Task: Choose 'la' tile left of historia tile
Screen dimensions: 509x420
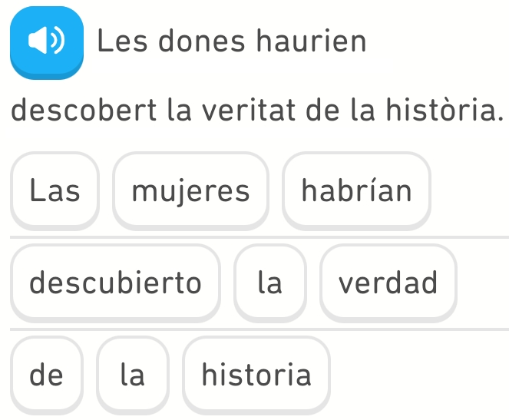Action: tap(132, 375)
